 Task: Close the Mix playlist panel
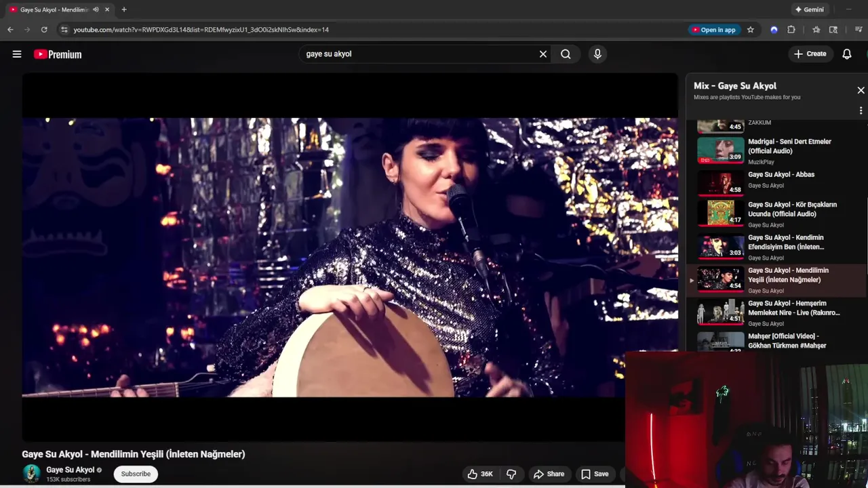coord(861,90)
